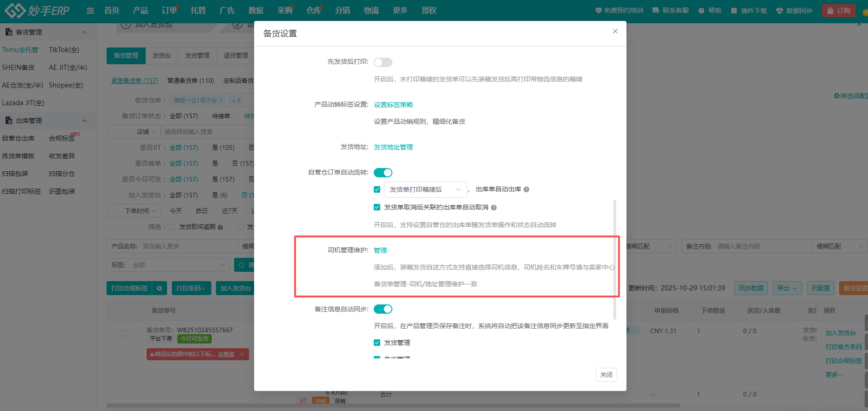Click the 加入发货台 button
This screenshot has width=868, height=411.
pos(235,289)
